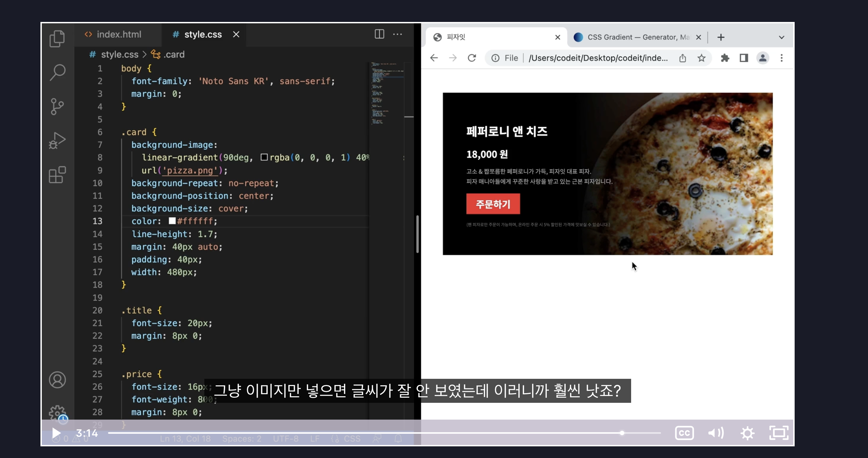Image resolution: width=868 pixels, height=458 pixels.
Task: Open the Run and Debug view
Action: (57, 141)
